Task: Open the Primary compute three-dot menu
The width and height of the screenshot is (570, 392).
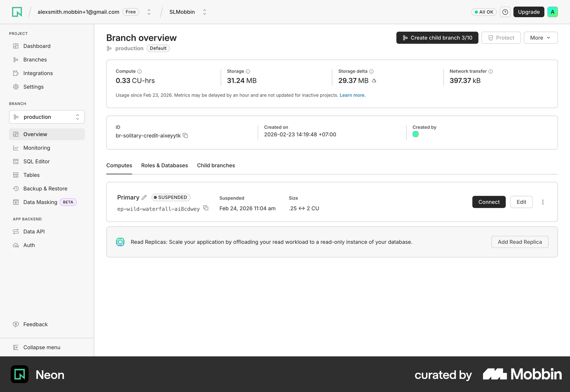Action: pyautogui.click(x=543, y=202)
